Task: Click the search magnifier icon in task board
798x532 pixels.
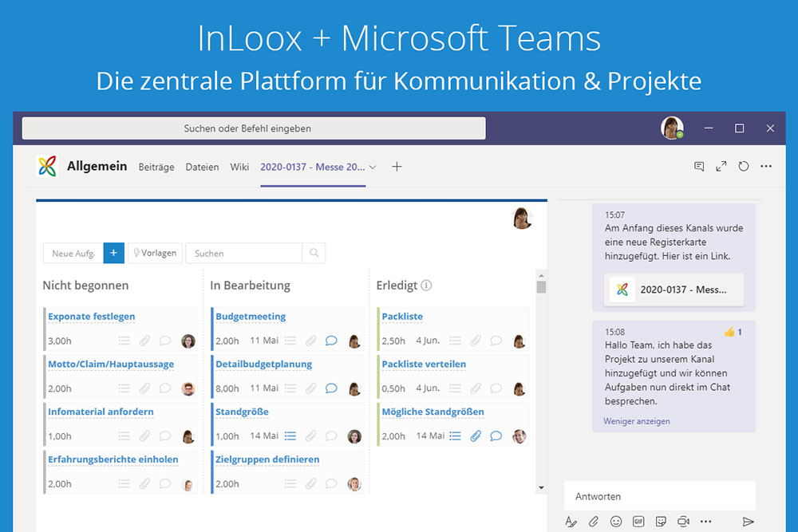Action: pos(314,253)
